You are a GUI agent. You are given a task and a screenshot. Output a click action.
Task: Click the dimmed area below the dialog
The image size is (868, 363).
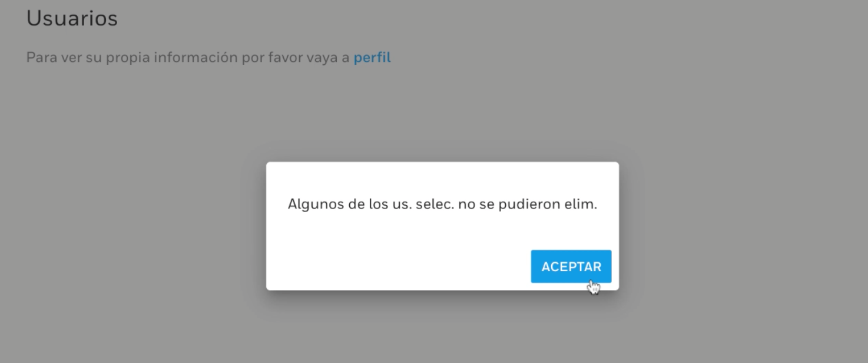tap(442, 326)
